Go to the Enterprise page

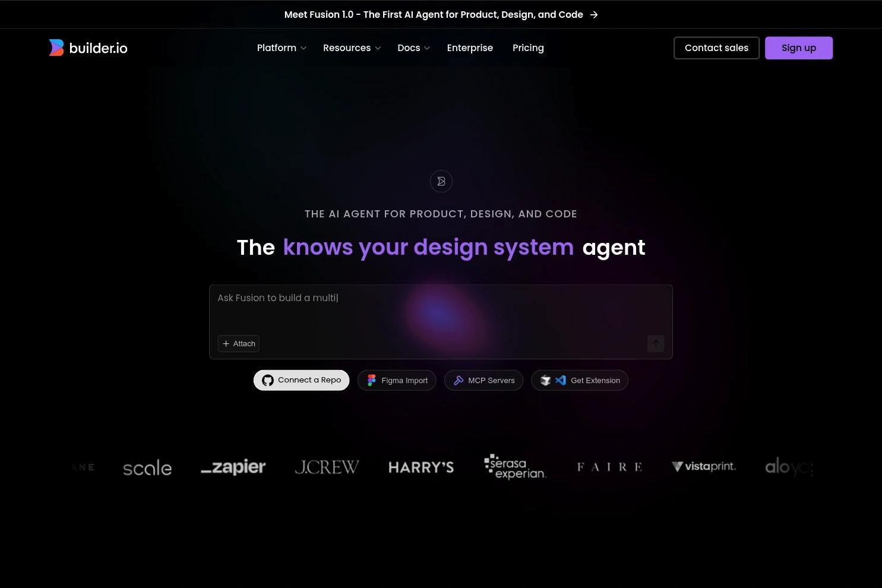[470, 48]
